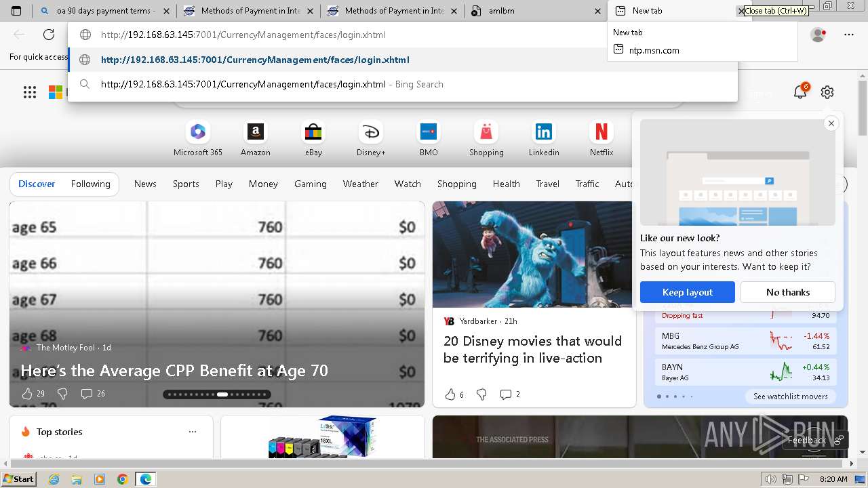
Task: Select the Following feed tab
Action: pyautogui.click(x=91, y=184)
